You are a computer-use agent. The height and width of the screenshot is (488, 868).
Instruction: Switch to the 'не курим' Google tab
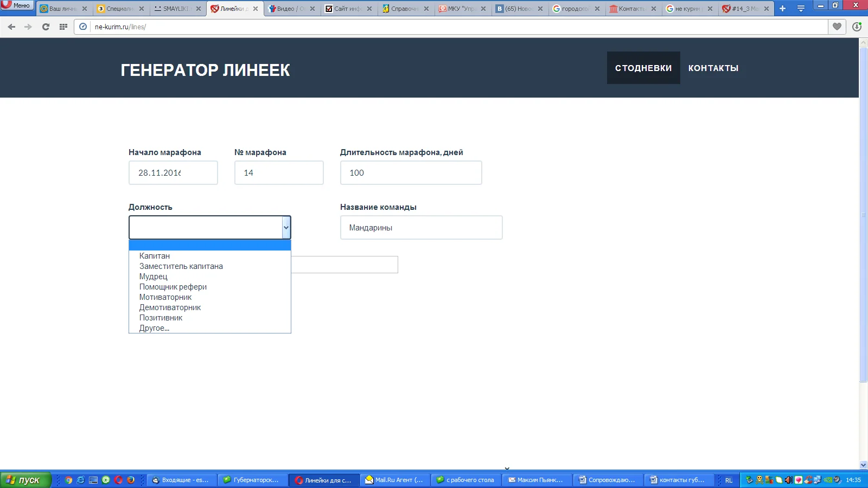689,9
